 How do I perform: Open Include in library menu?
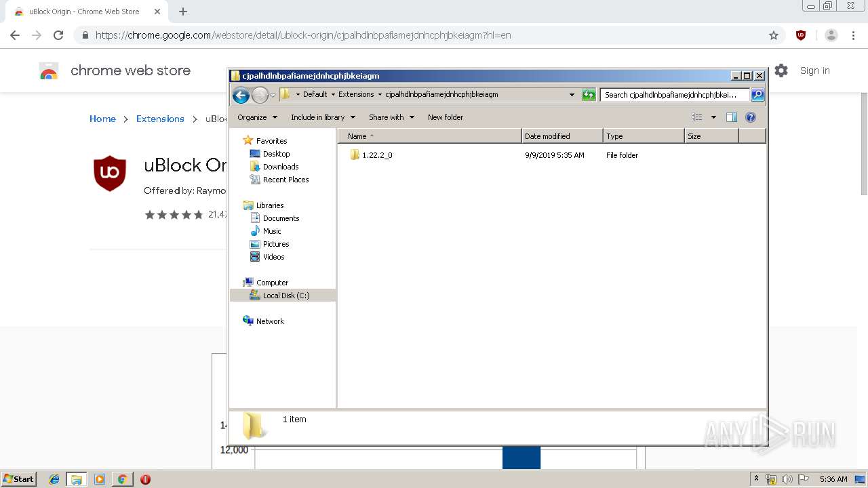[x=323, y=117]
